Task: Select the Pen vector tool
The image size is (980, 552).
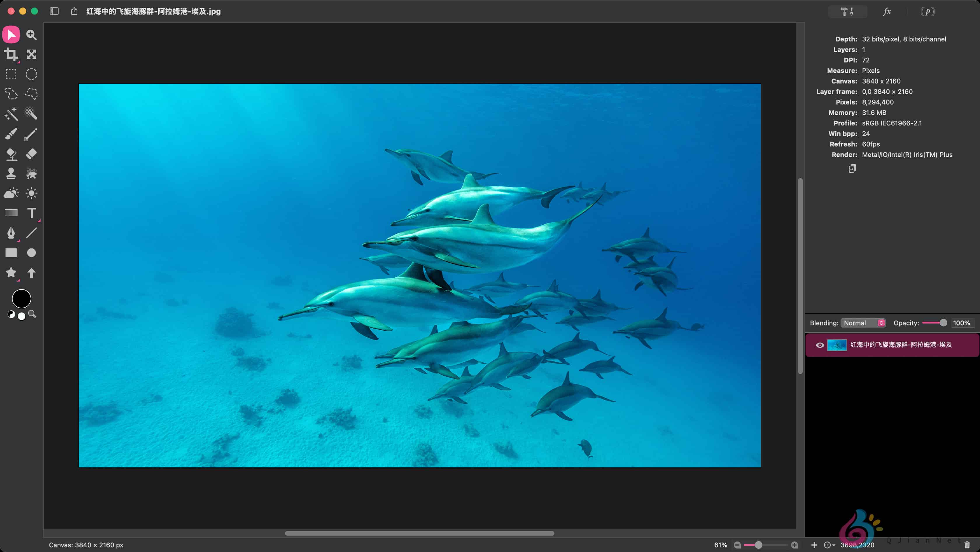Action: [x=11, y=233]
